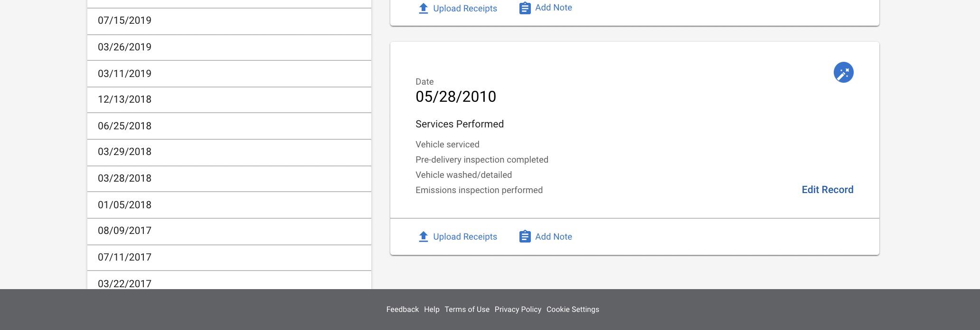Open Edit Record for the 05/28/2010 service
Screen dimensions: 980x330
click(827, 190)
